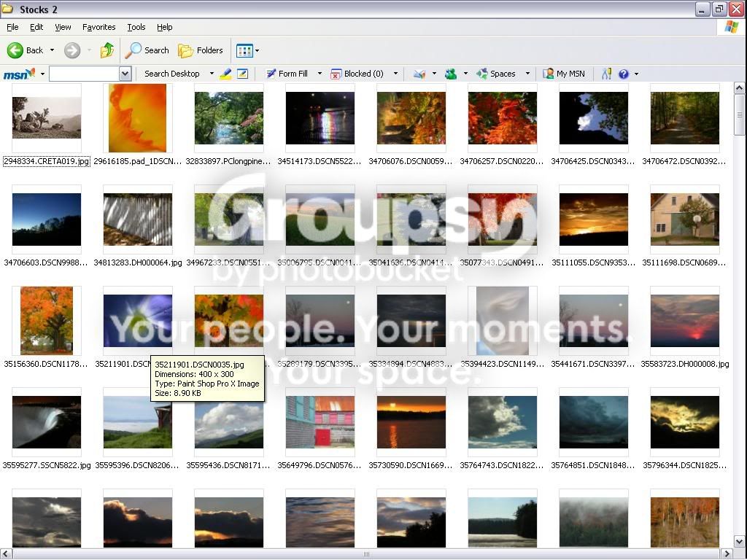Click the green Back arrow icon
Screen dimensions: 747x560
pos(15,50)
